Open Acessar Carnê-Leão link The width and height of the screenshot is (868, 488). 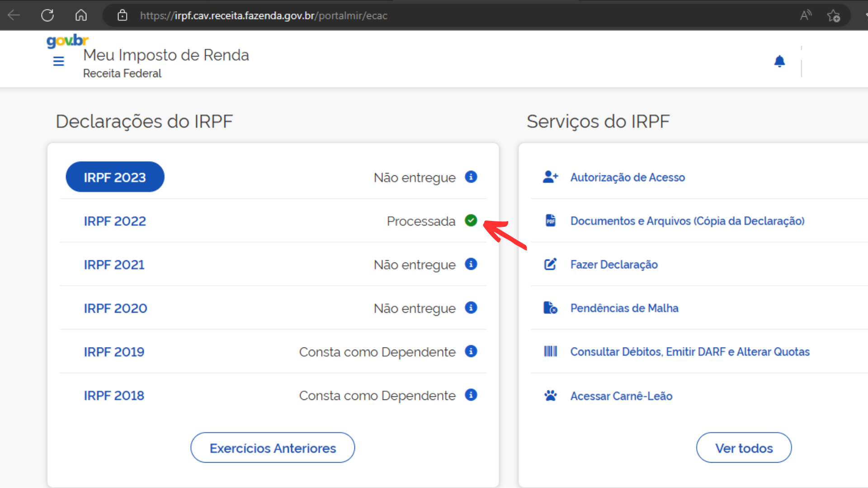coord(621,396)
